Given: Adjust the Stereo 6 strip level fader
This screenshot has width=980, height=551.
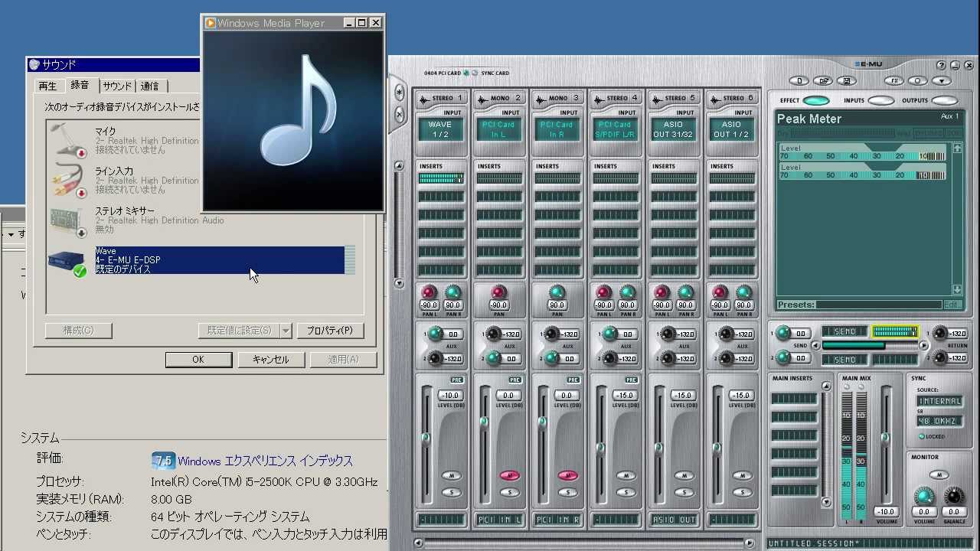Looking at the screenshot, I should (717, 448).
